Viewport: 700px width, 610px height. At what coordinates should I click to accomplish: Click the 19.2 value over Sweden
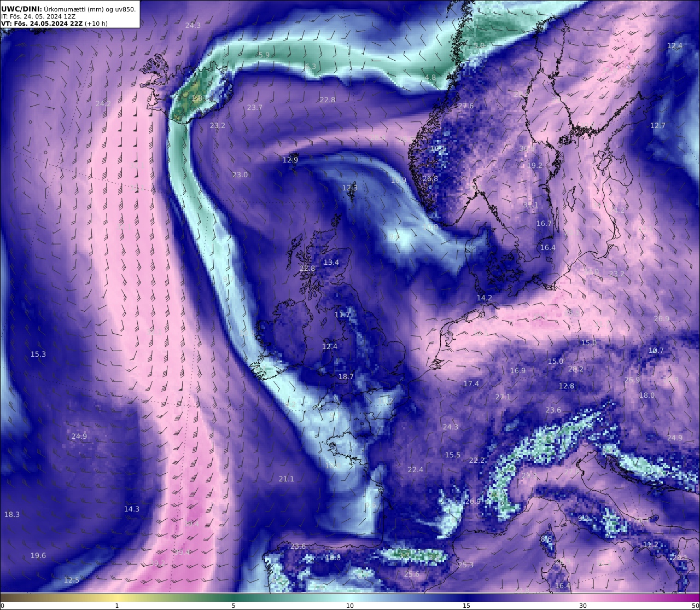(x=535, y=166)
